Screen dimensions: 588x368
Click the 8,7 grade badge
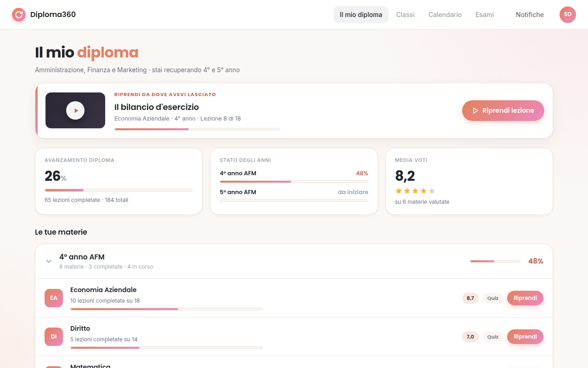(x=470, y=298)
